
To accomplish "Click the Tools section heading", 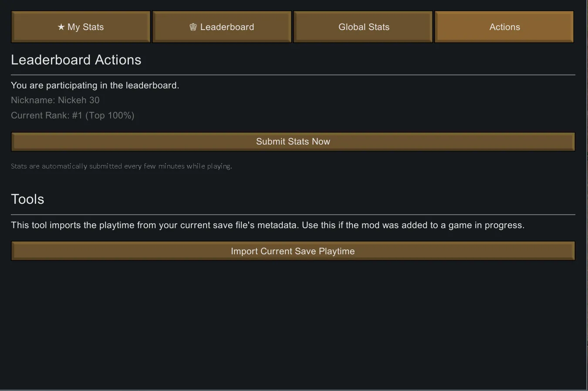I will tap(27, 199).
